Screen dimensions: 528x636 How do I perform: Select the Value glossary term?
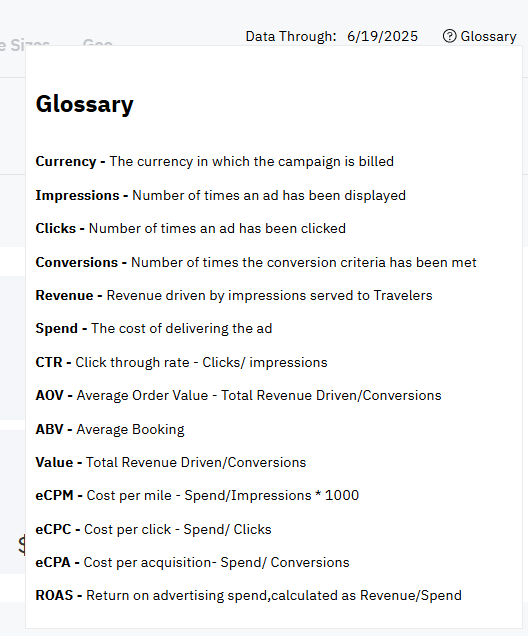tap(54, 462)
